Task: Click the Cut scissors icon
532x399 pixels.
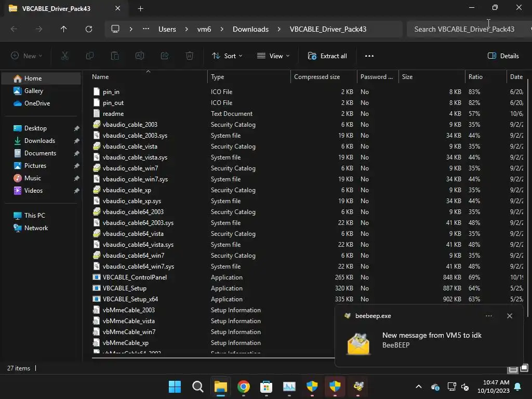Action: click(64, 56)
